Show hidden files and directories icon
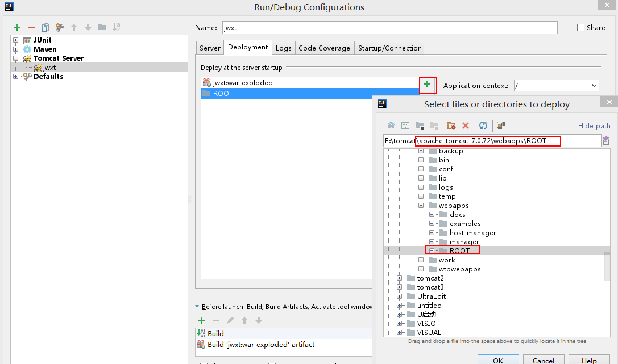Screen dimensions: 618x364 tap(501, 125)
